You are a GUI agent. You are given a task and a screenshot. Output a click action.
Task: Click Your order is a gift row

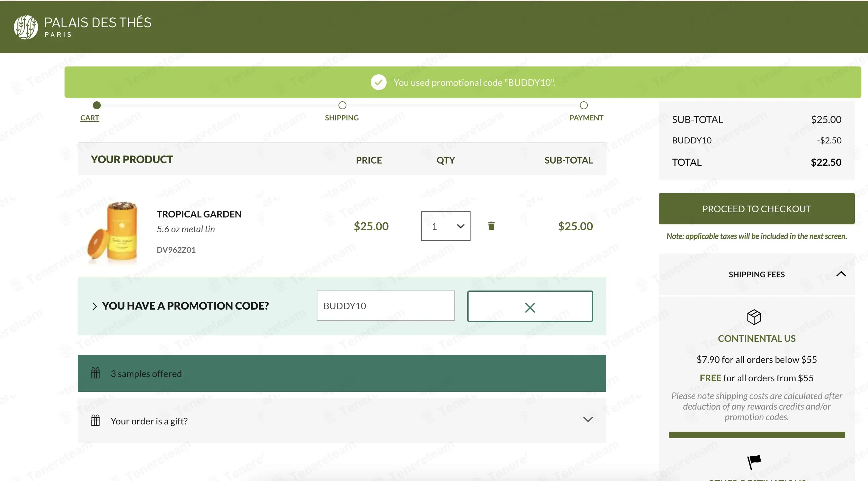[342, 421]
